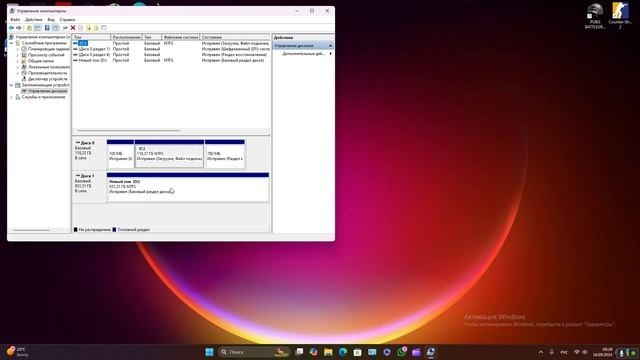Click the red X delete toolbar icon
This screenshot has width=640, height=360.
73,28
